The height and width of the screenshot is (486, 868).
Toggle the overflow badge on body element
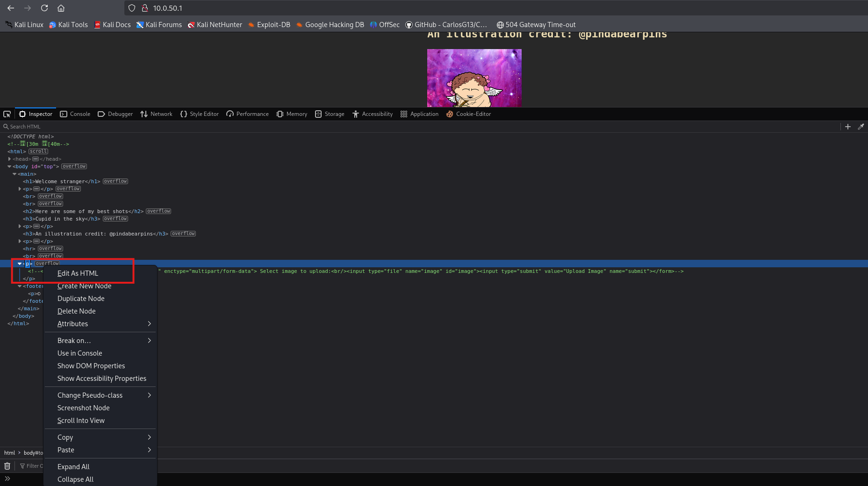tap(74, 166)
